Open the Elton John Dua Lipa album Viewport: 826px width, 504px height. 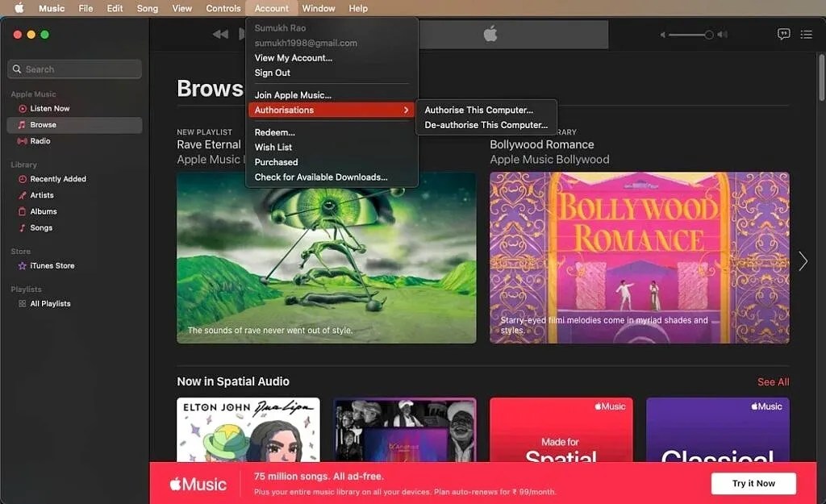[248, 429]
